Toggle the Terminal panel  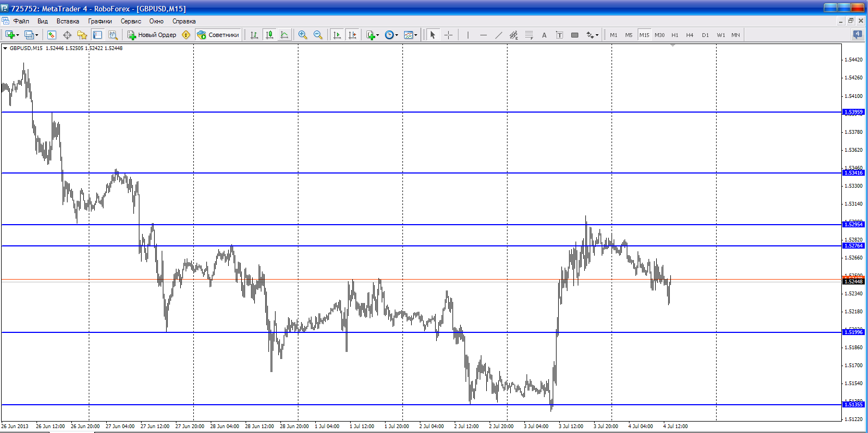(x=97, y=35)
